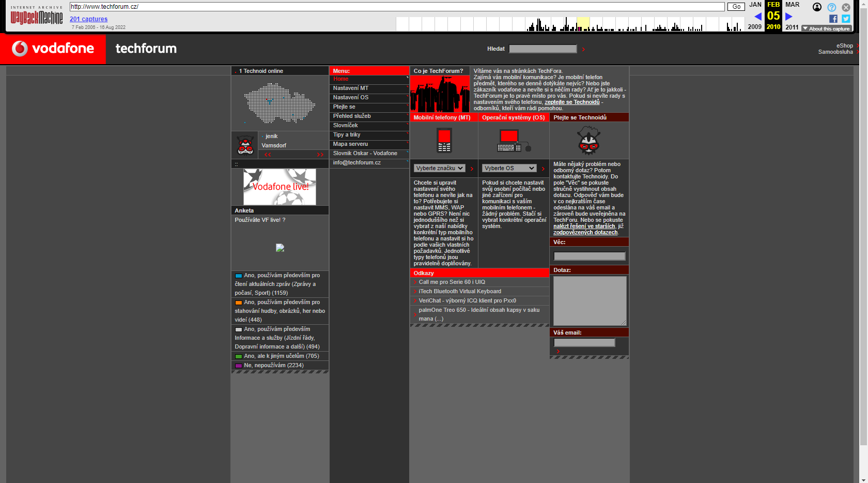Share the capture on Twitter
Viewport: 868px width, 483px height.
[x=846, y=19]
